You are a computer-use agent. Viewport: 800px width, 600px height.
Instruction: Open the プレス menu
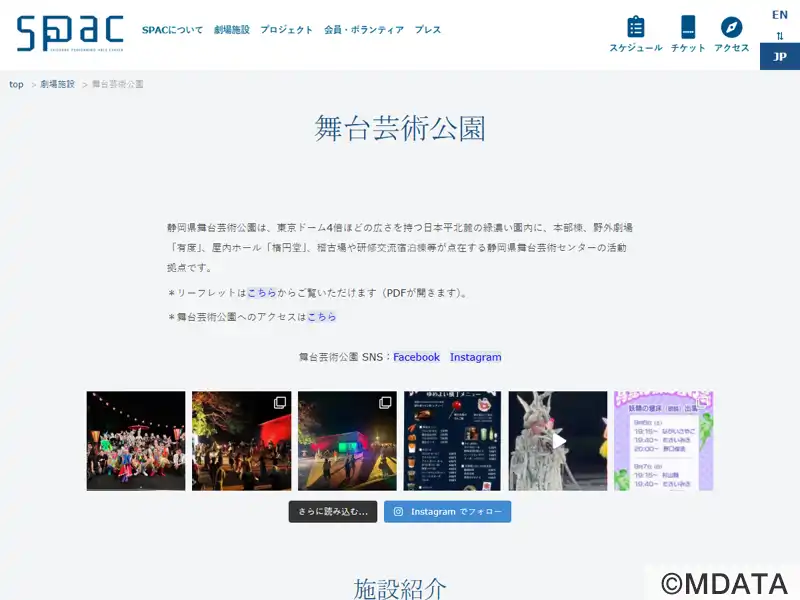[x=428, y=30]
